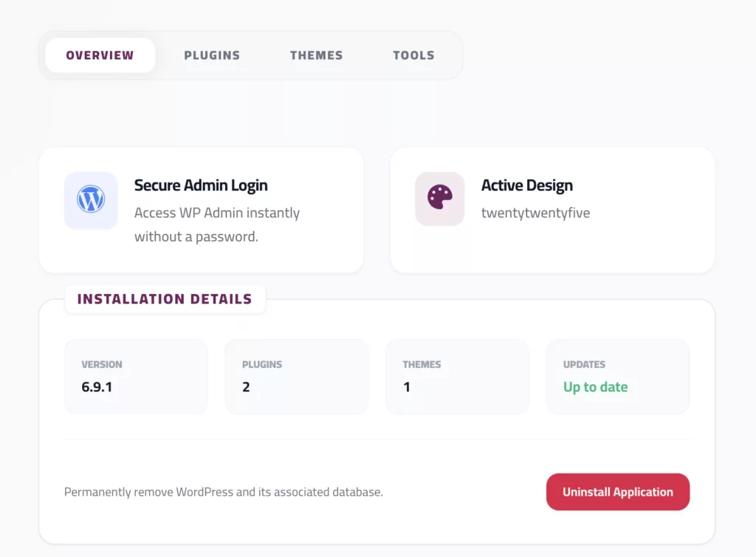756x557 pixels.
Task: Click the Active Design theme card
Action: (551, 210)
